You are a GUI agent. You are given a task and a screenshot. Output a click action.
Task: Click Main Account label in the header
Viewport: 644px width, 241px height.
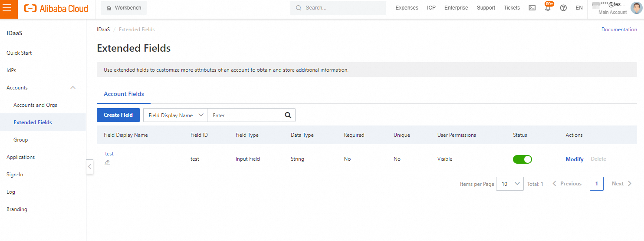tap(612, 12)
